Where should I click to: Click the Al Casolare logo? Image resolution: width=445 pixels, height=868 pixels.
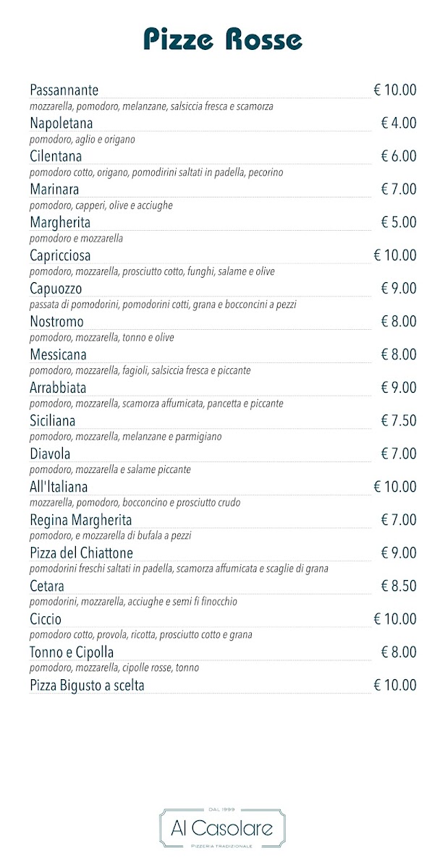pyautogui.click(x=222, y=828)
